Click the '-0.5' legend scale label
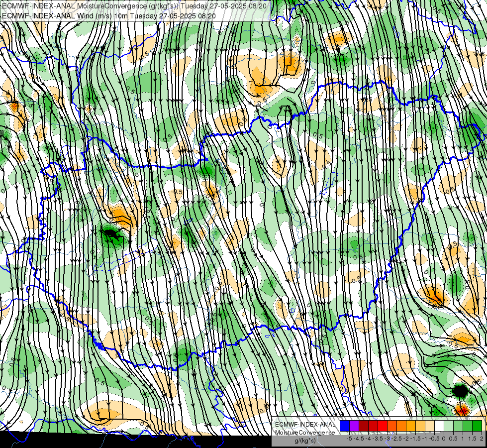 (x=434, y=439)
